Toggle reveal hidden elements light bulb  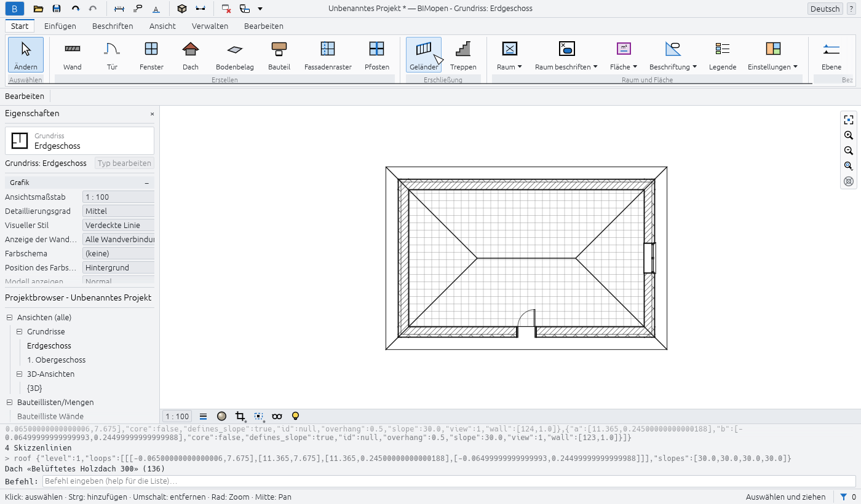click(x=295, y=416)
